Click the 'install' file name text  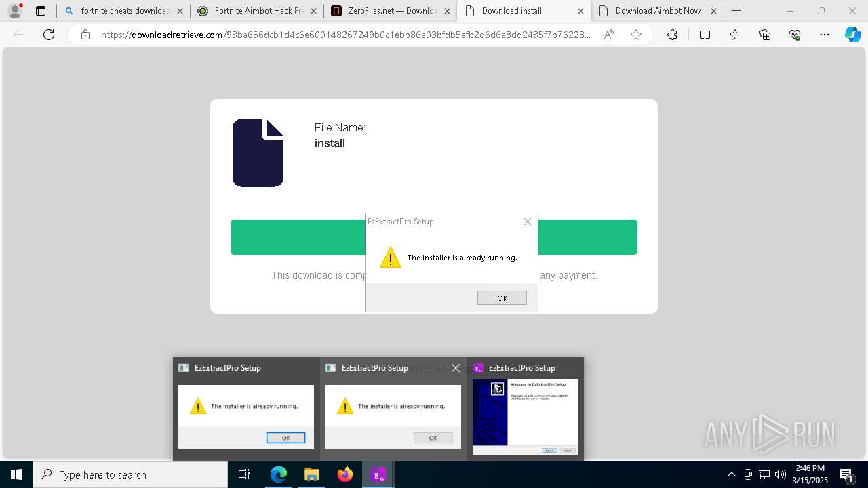(x=330, y=144)
